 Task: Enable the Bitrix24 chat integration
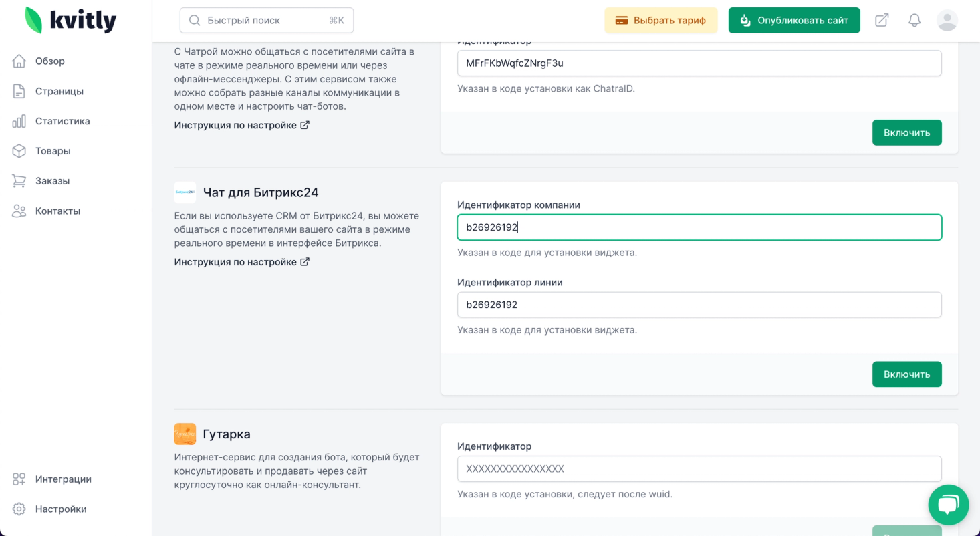point(906,374)
